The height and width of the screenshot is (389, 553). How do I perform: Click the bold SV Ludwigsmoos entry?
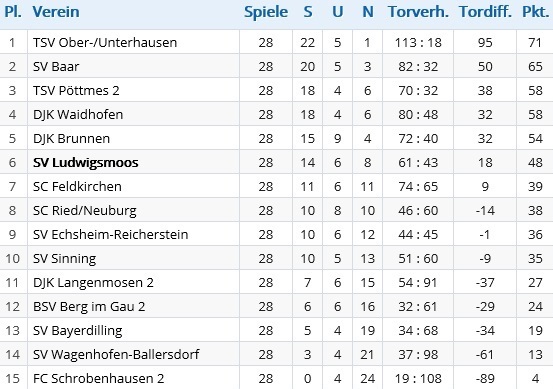[85, 162]
